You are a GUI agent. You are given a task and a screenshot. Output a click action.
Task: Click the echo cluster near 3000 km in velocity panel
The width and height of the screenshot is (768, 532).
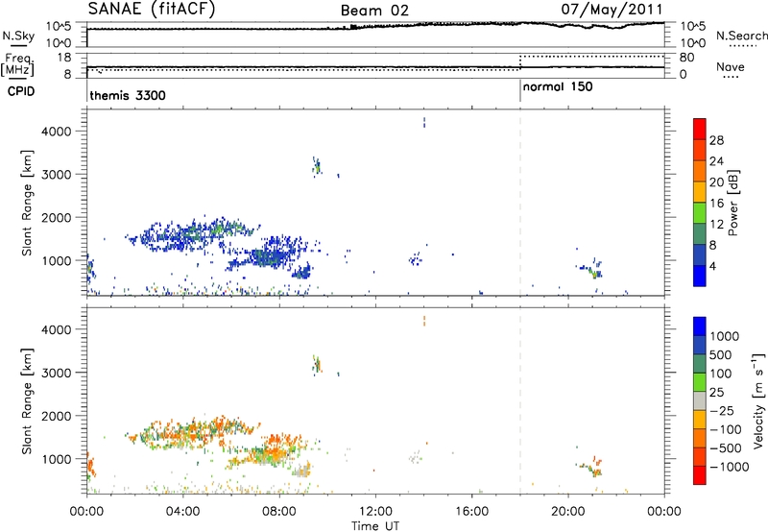click(317, 366)
